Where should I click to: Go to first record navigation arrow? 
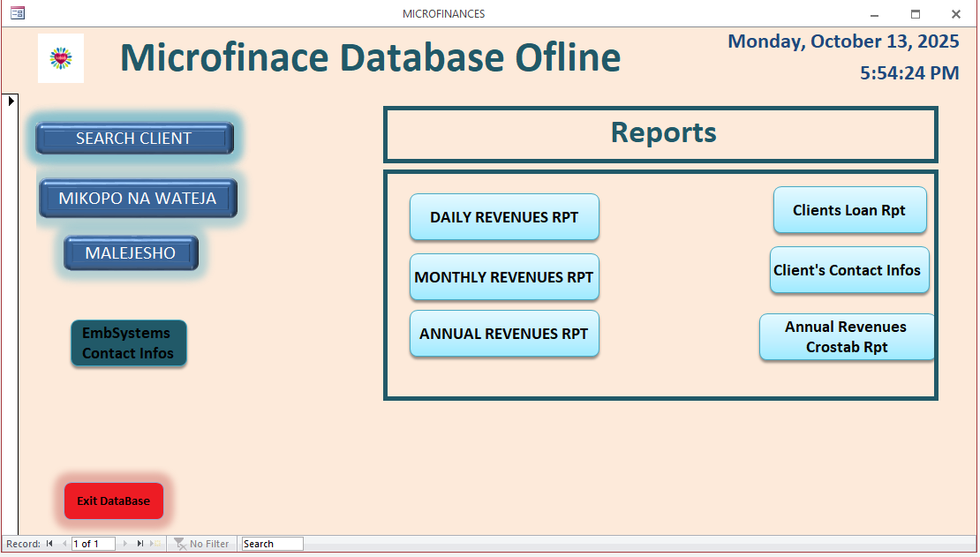[x=49, y=544]
